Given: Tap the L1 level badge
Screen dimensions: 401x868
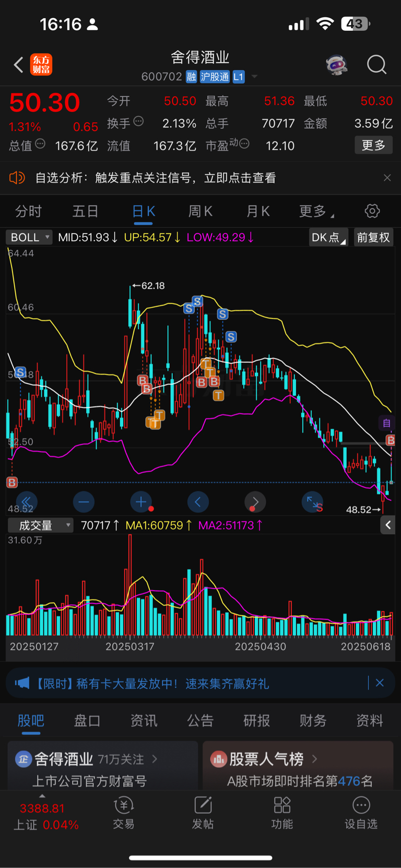Looking at the screenshot, I should [x=238, y=77].
